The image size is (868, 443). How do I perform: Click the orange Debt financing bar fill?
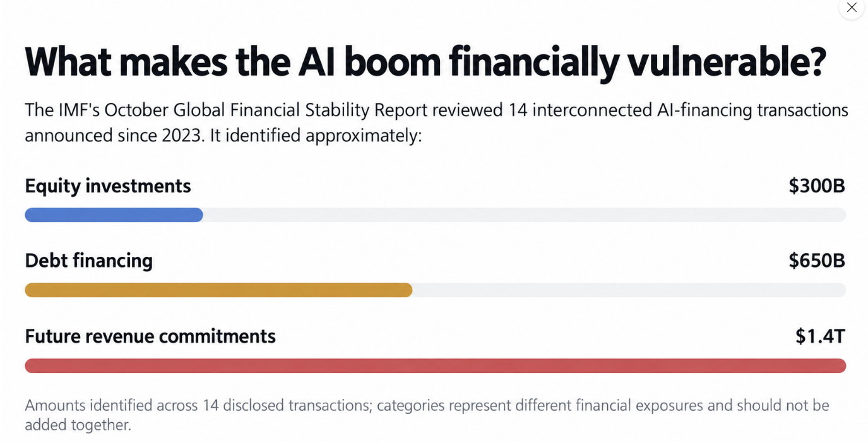(218, 290)
